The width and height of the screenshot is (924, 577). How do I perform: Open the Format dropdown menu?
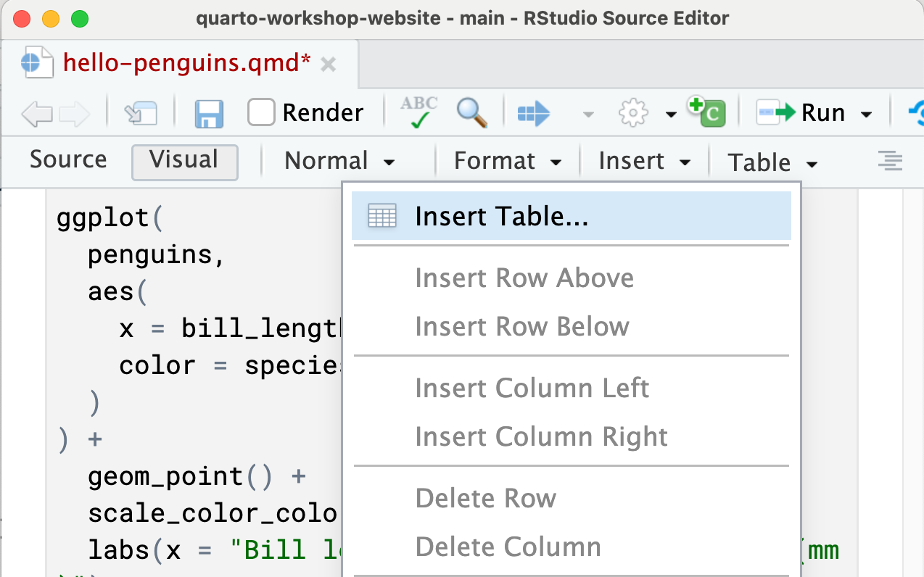pyautogui.click(x=508, y=161)
